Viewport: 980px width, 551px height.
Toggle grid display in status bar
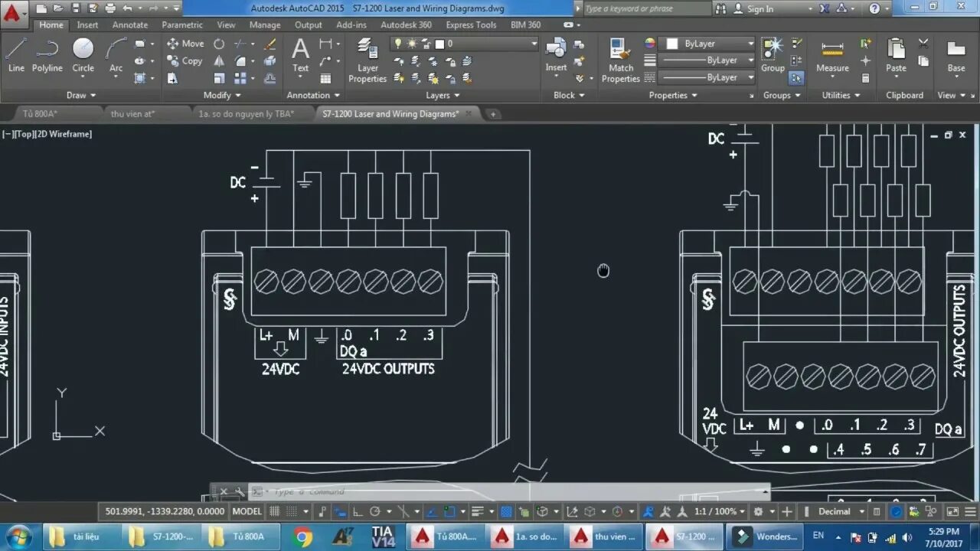pos(274,511)
